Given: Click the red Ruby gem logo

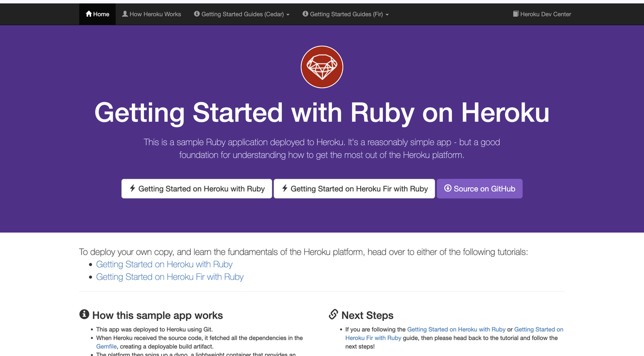Looking at the screenshot, I should 322,67.
